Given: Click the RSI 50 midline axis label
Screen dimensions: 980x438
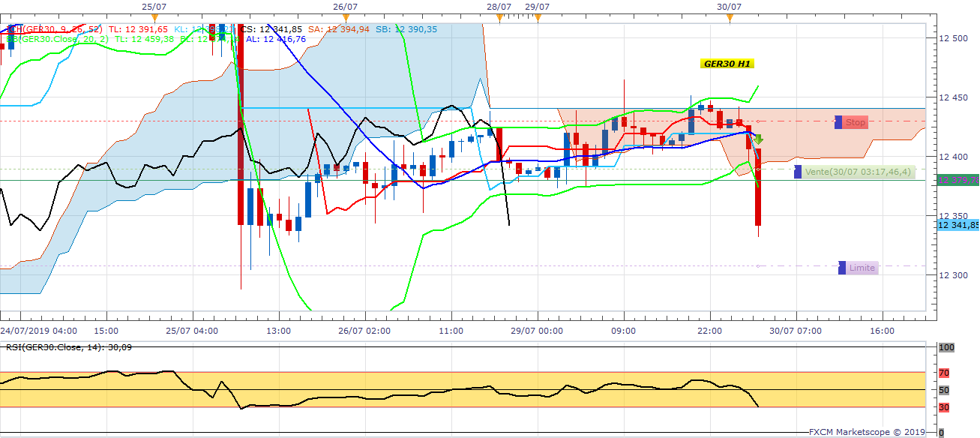Looking at the screenshot, I should 944,390.
